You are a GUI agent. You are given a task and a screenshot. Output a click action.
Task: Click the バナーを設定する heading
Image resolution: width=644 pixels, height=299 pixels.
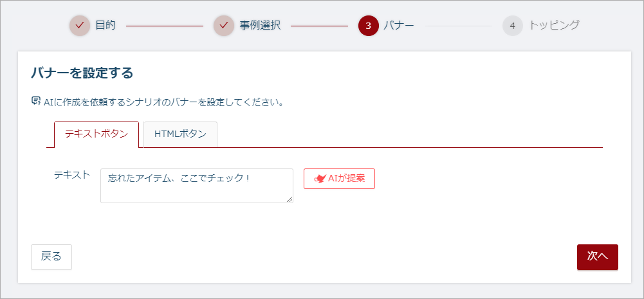tap(82, 73)
